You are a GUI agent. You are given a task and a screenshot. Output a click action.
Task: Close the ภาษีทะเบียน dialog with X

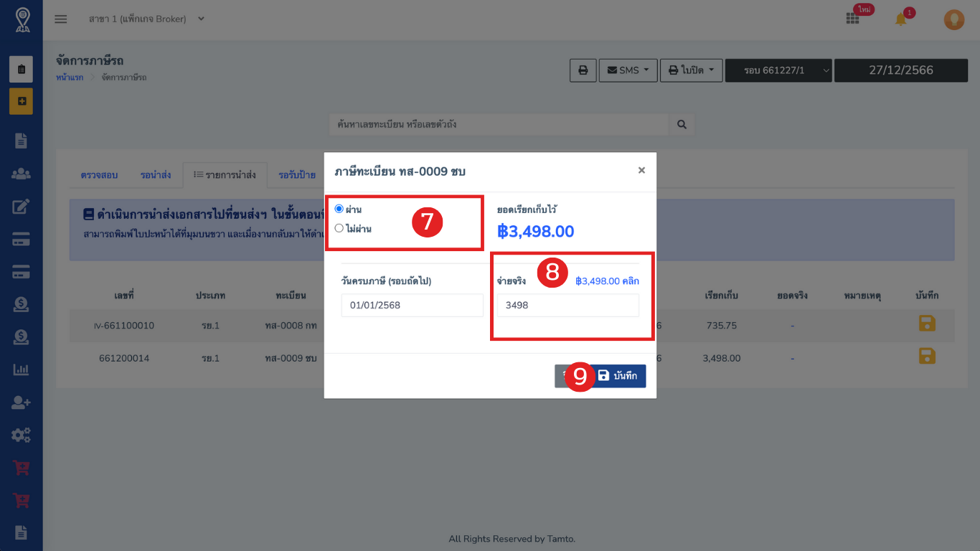641,170
